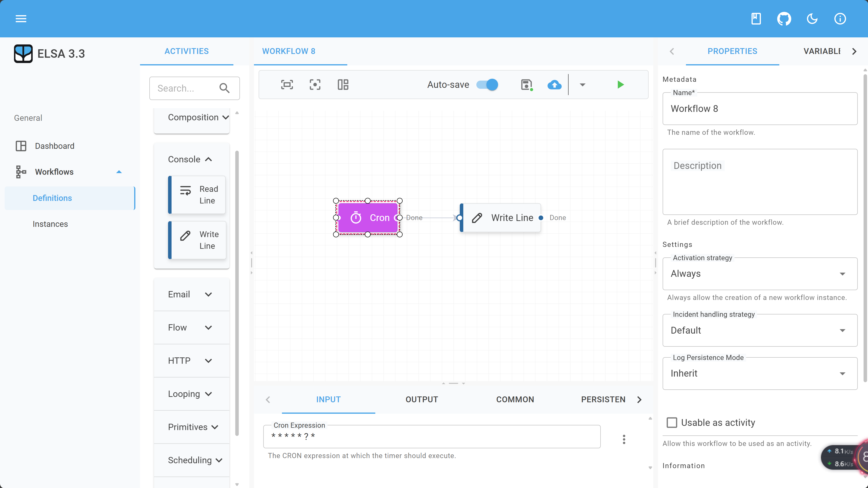Open the Log Persistence Mode dropdown
Image resolution: width=868 pixels, height=488 pixels.
pos(759,373)
